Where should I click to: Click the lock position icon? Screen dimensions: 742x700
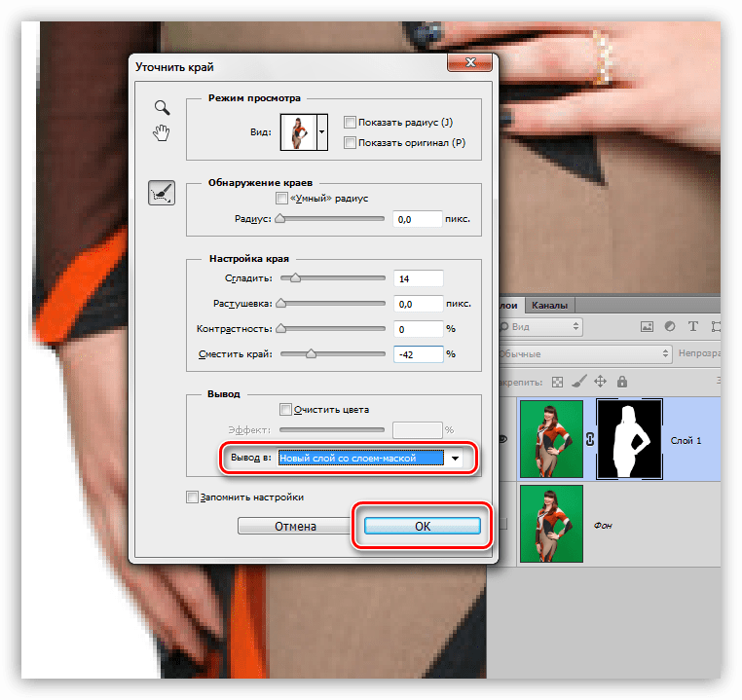(601, 382)
